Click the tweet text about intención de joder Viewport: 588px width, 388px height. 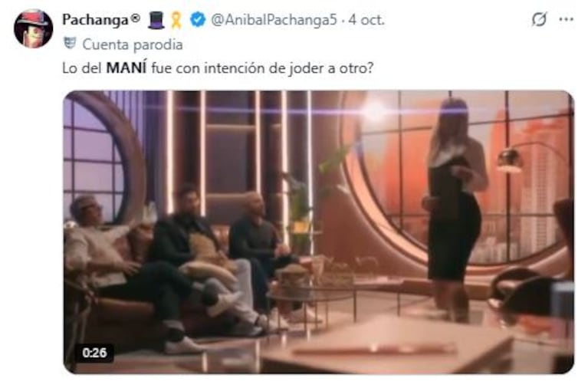(x=218, y=68)
